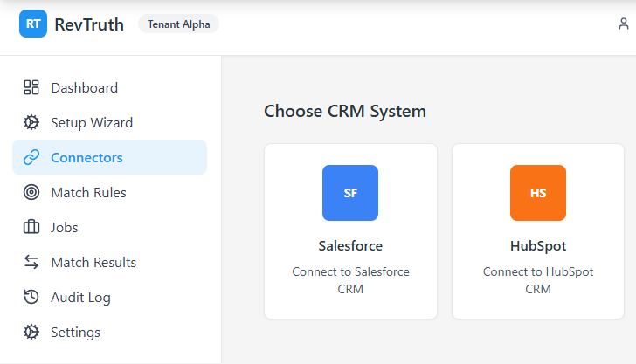636x364 pixels.
Task: Click the Tenant Alpha badge
Action: 178,24
